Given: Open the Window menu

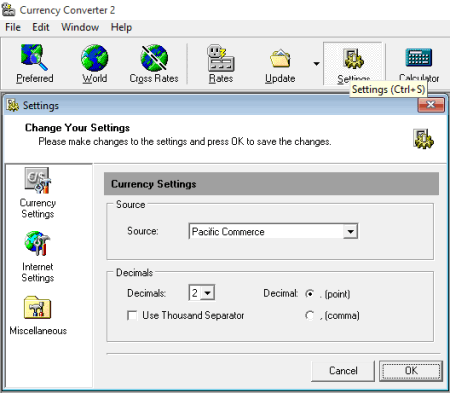Looking at the screenshot, I should pos(80,27).
